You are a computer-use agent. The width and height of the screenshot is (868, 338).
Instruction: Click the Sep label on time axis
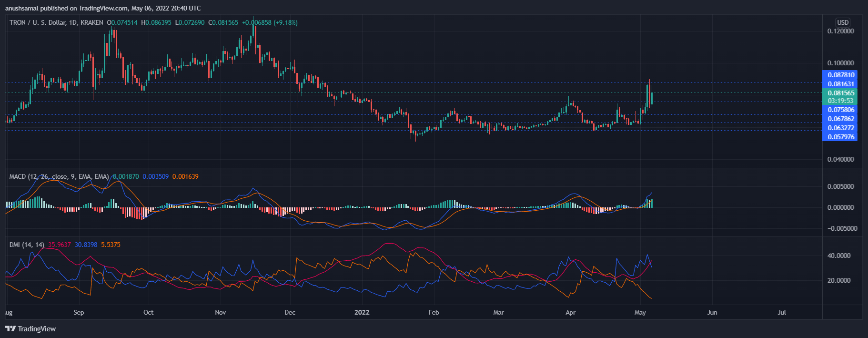pos(79,312)
